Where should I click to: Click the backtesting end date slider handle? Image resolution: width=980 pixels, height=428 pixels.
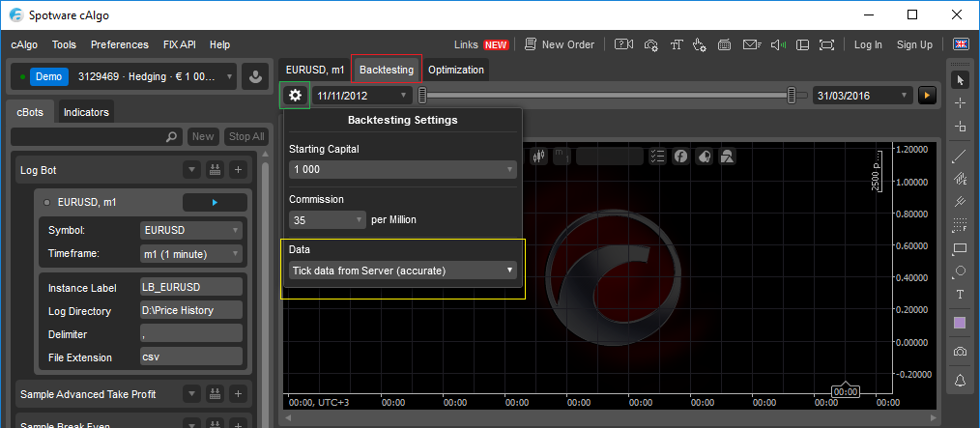(x=792, y=95)
